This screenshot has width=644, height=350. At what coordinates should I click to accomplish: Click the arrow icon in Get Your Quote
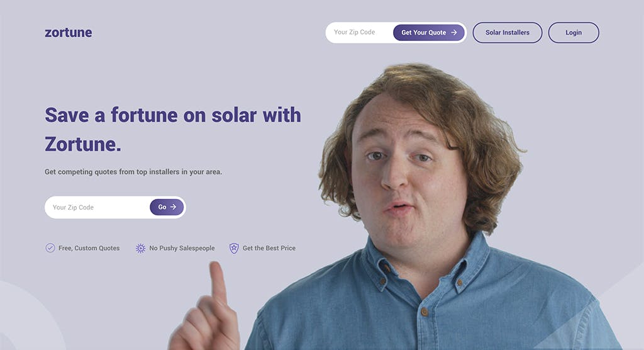pos(454,33)
